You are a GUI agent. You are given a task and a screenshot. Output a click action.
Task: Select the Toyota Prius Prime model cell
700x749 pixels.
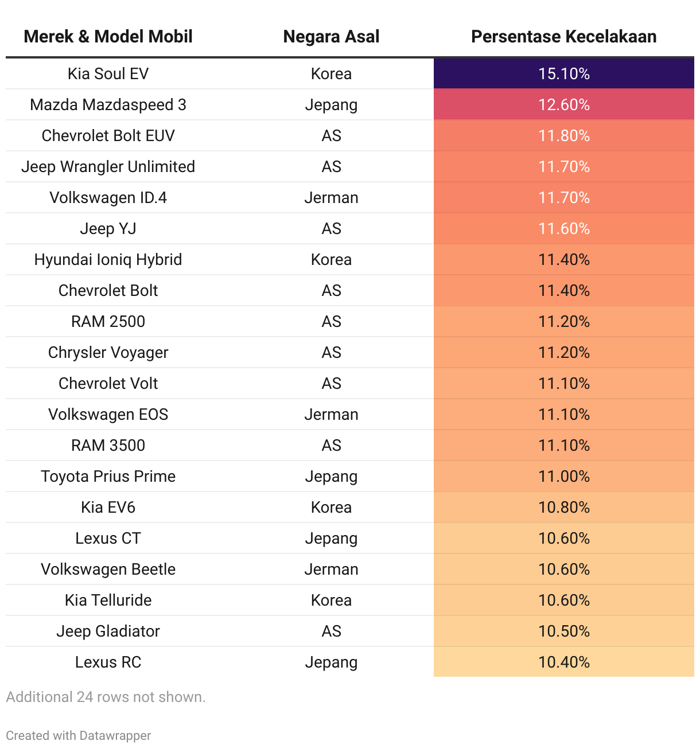[x=108, y=477]
